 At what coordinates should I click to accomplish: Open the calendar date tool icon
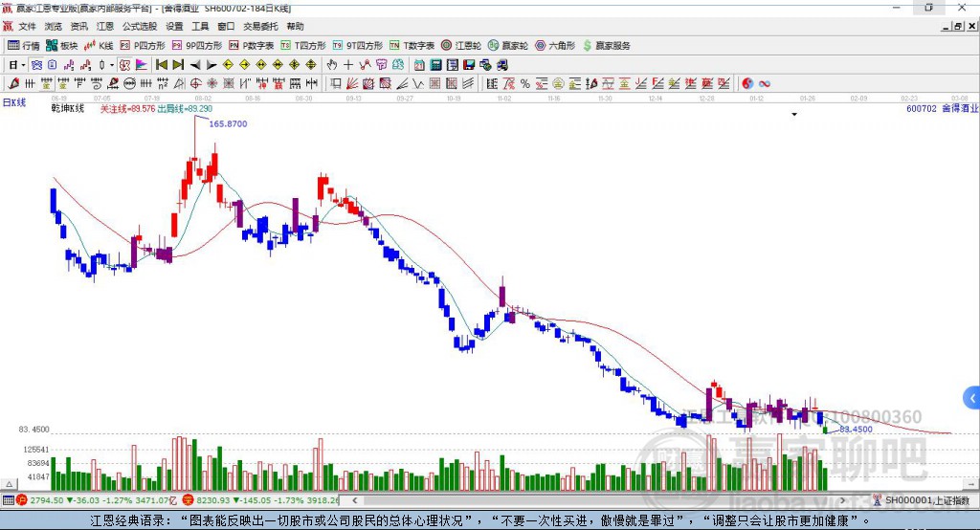[419, 65]
